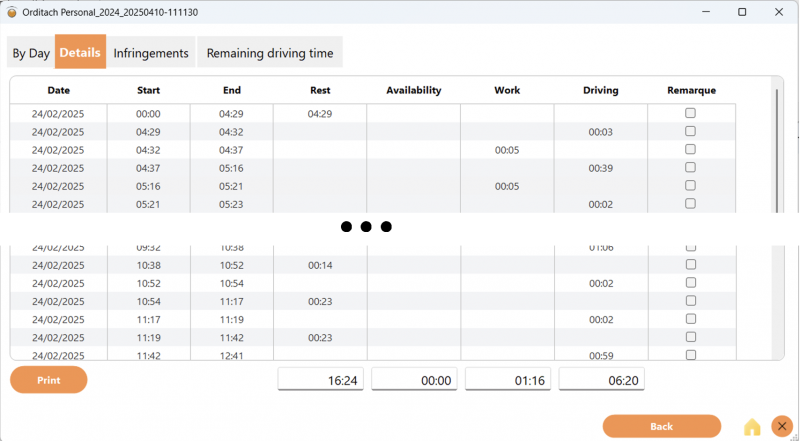The image size is (800, 441).
Task: Check Remarque box for 04:29 to 04:32 row
Action: coord(690,131)
